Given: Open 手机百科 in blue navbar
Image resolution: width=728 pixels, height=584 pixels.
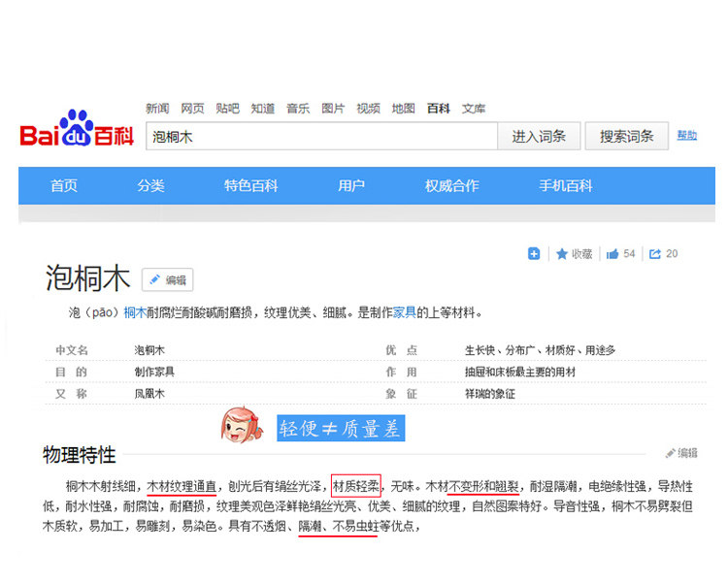Looking at the screenshot, I should (x=566, y=185).
